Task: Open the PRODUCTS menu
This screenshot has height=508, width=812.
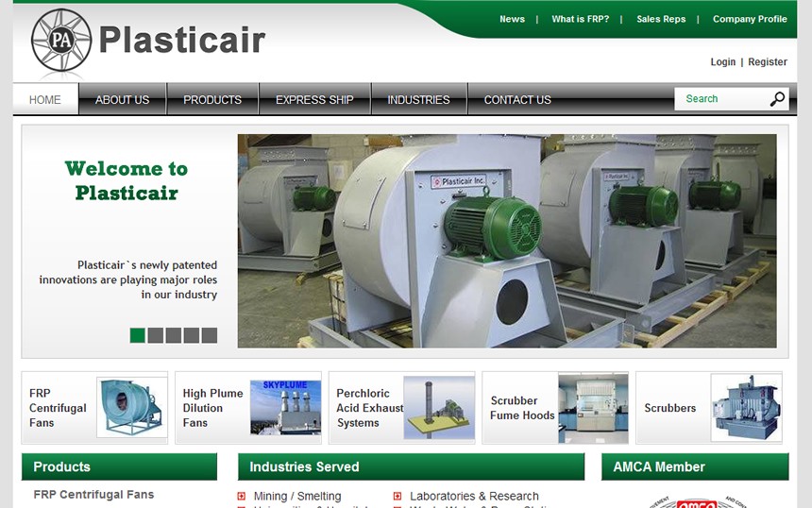Action: (212, 99)
